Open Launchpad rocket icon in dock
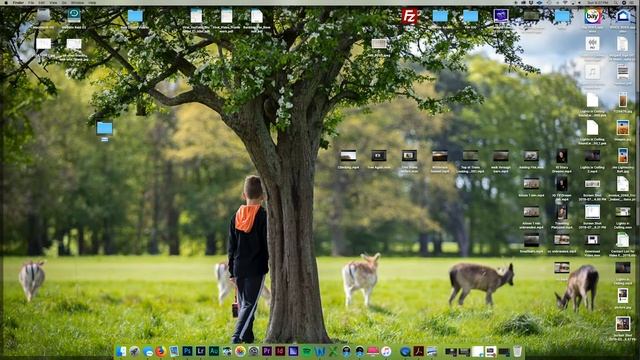 tap(134, 351)
